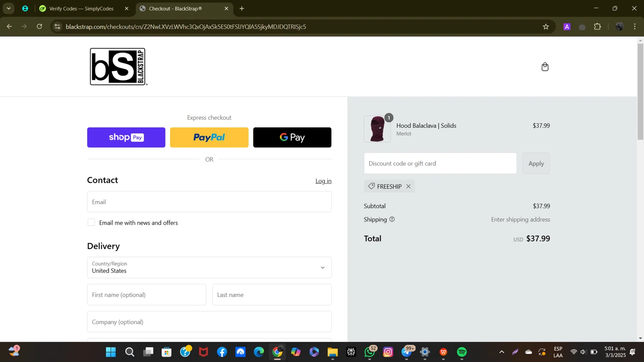Open the Chrome profile avatar
Screen dimensions: 644x362
[619, 27]
